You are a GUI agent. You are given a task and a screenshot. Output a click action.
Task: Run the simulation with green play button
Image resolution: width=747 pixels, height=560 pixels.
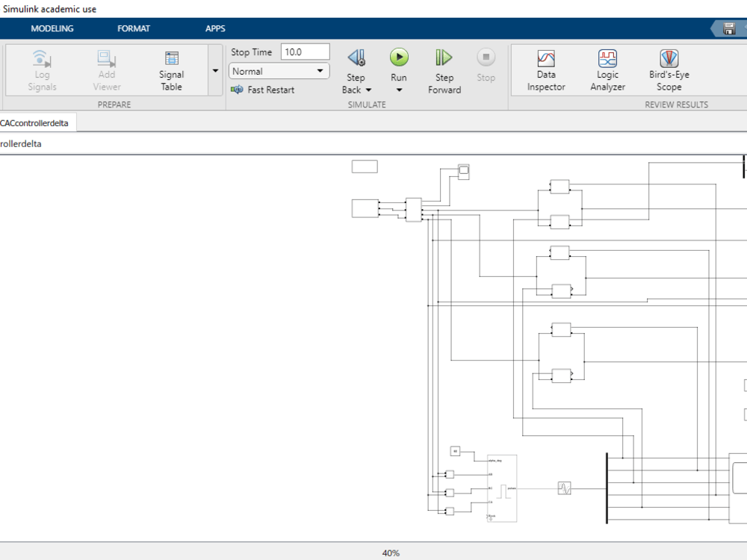pos(399,57)
